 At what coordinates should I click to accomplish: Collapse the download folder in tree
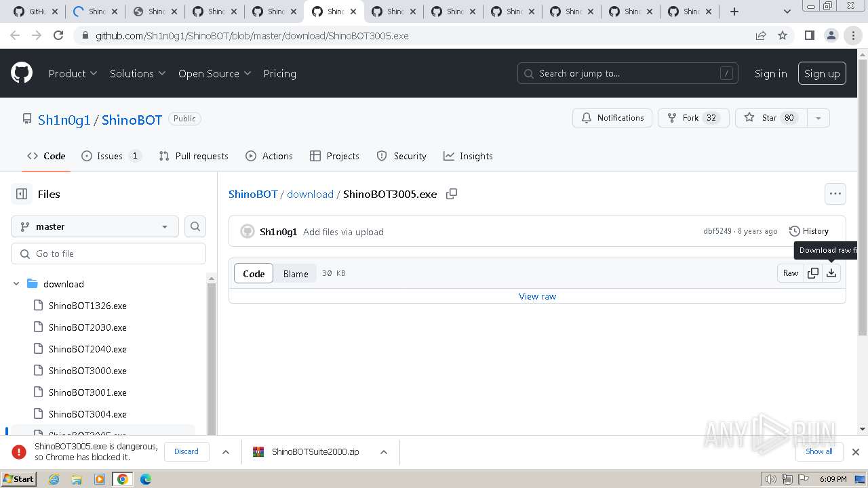[16, 284]
